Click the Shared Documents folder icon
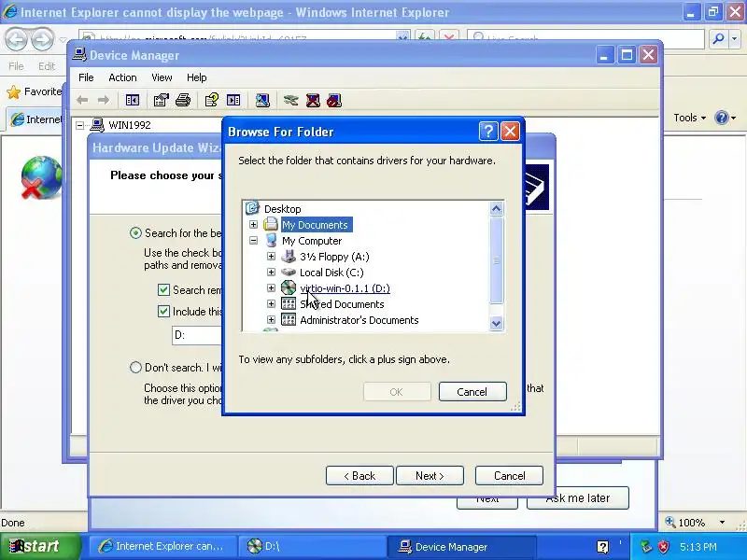 pyautogui.click(x=289, y=304)
